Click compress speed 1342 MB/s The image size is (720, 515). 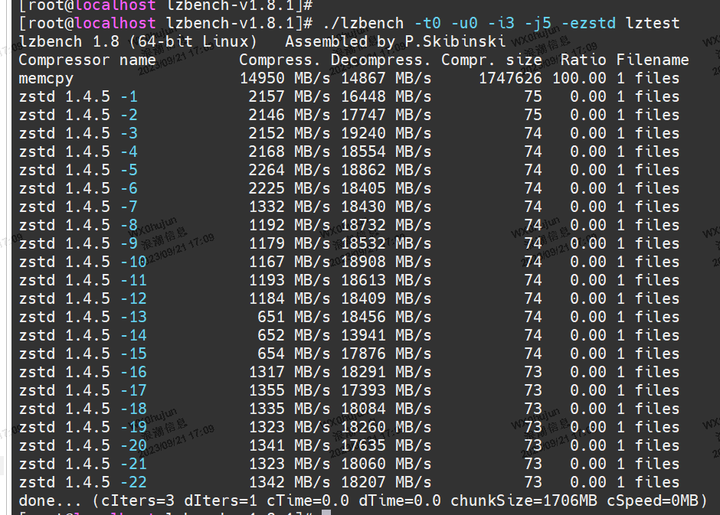289,482
